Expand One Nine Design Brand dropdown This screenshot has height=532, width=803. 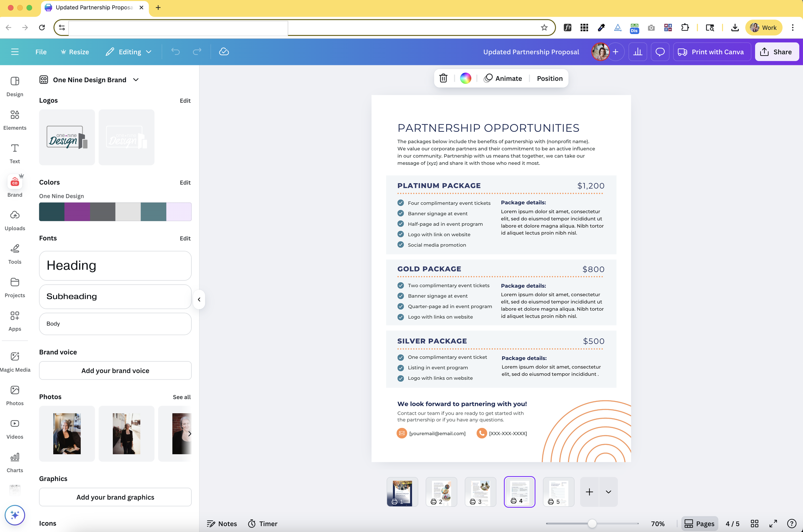136,80
